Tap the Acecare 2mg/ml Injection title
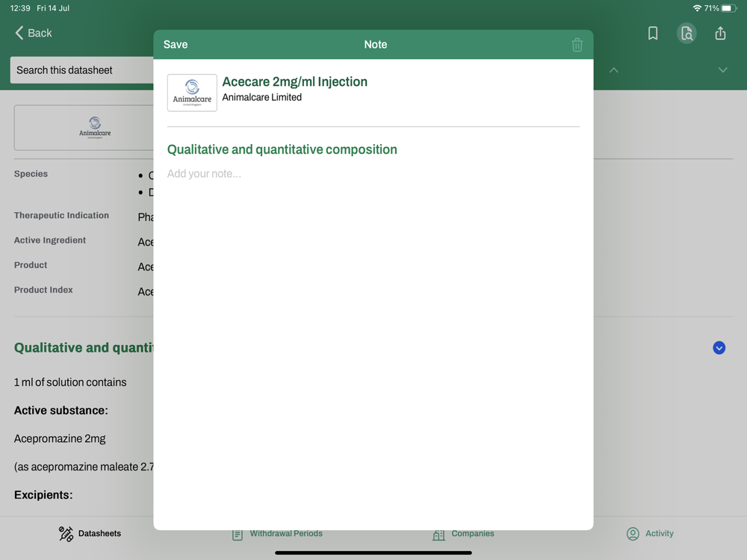The width and height of the screenshot is (747, 560). point(295,82)
